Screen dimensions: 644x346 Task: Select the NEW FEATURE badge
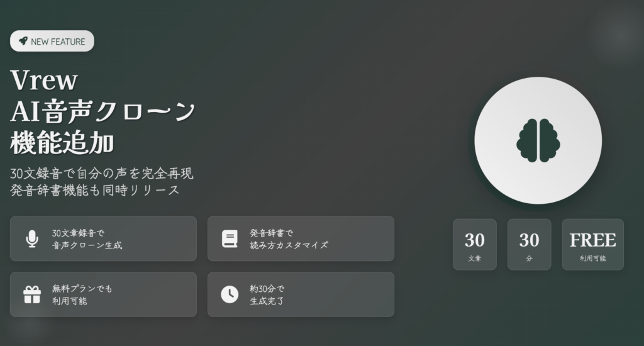tap(52, 41)
